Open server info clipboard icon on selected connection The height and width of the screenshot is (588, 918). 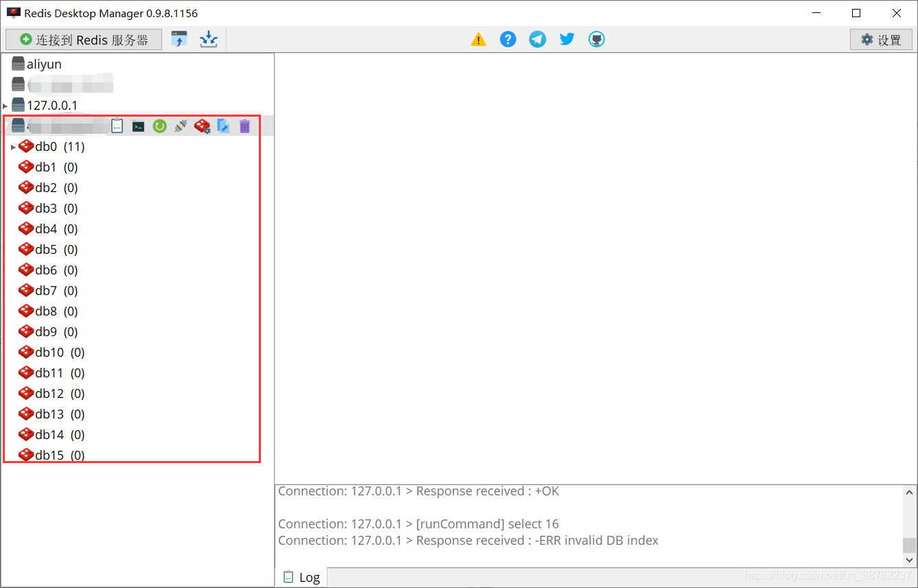[x=117, y=126]
